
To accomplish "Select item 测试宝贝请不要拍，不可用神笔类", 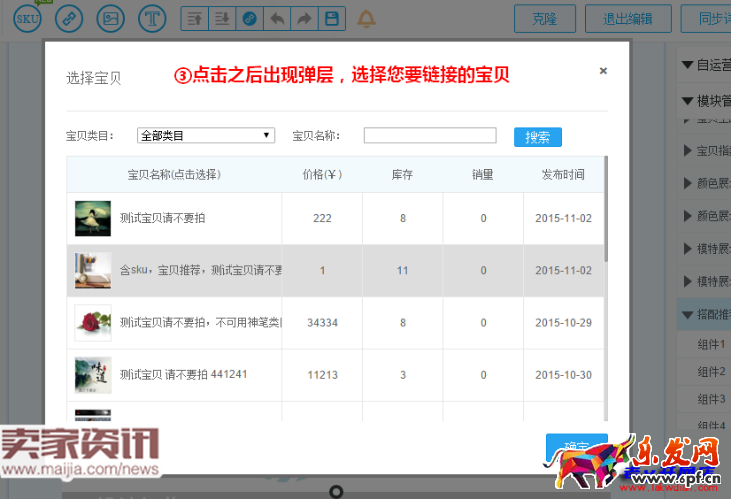I will [x=200, y=323].
